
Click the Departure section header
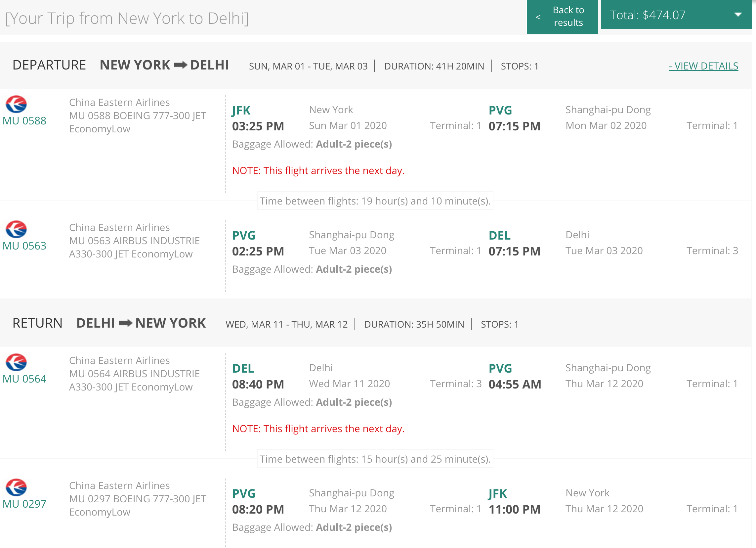coord(49,65)
